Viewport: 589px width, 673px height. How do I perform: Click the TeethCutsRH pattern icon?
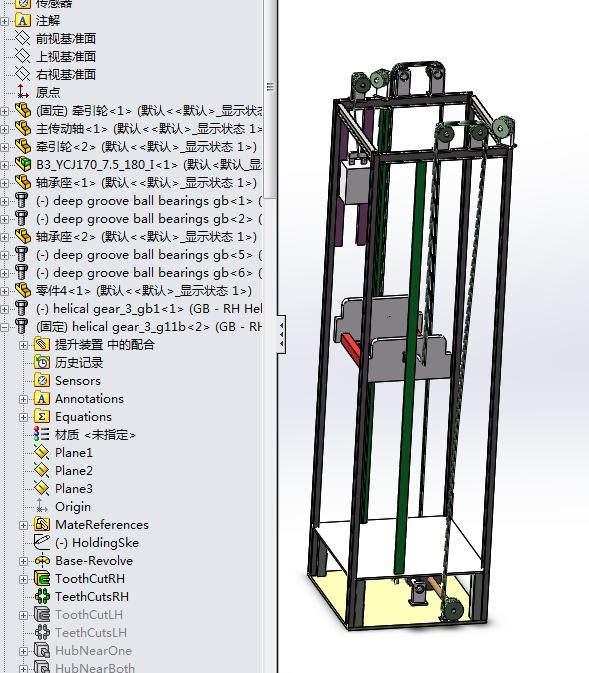coord(42,597)
